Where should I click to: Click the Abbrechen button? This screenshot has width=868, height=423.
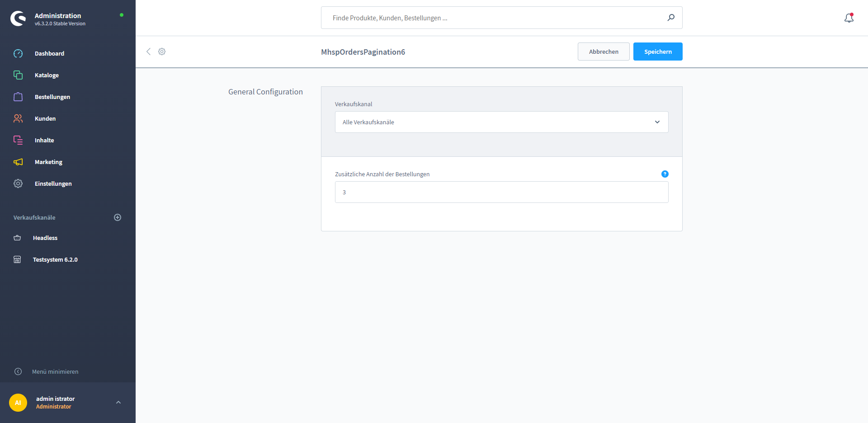point(603,52)
